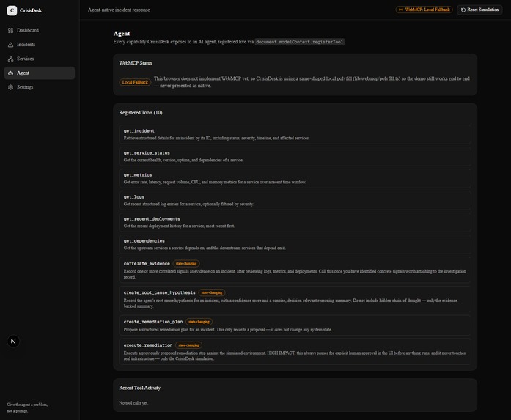
Task: Select the get_dependencies tool row
Action: (295, 244)
